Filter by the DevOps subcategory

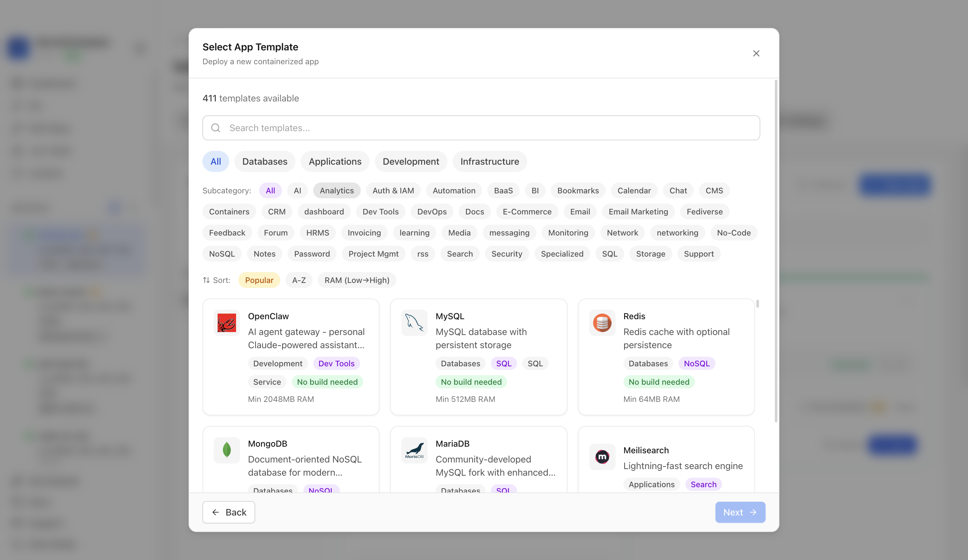pyautogui.click(x=432, y=211)
